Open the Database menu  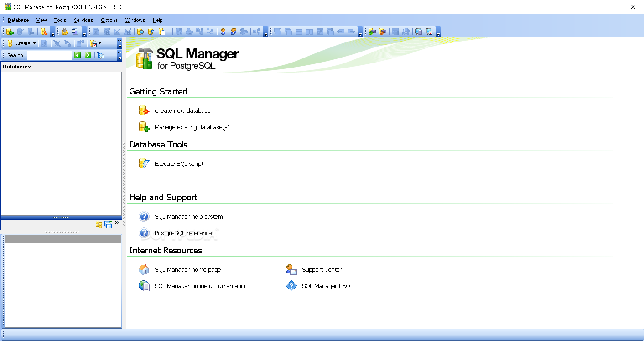18,20
